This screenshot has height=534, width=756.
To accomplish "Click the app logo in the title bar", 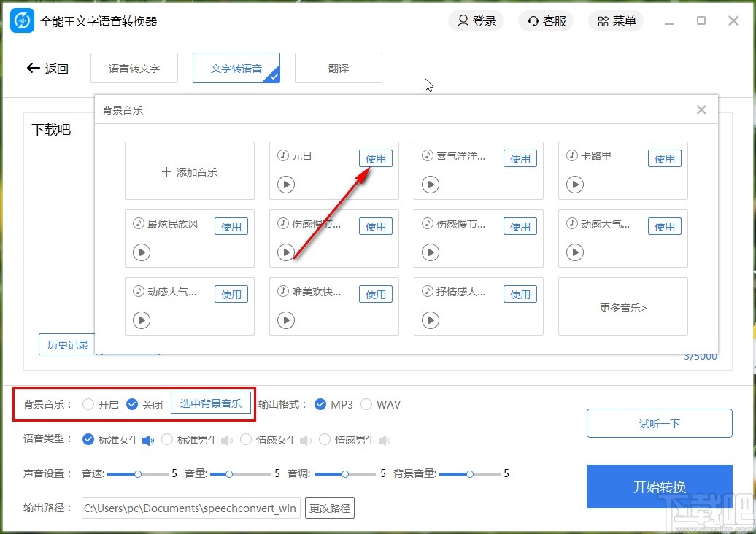I will coord(21,20).
